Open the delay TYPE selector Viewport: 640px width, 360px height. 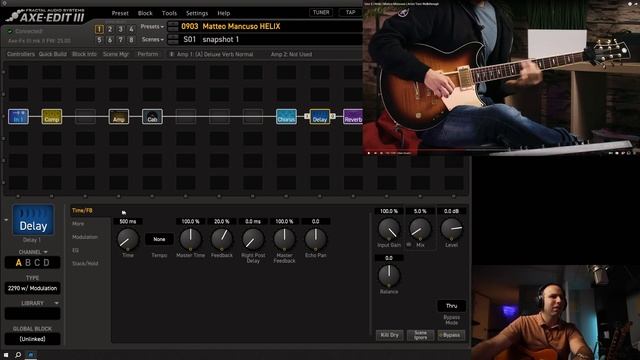point(33,288)
